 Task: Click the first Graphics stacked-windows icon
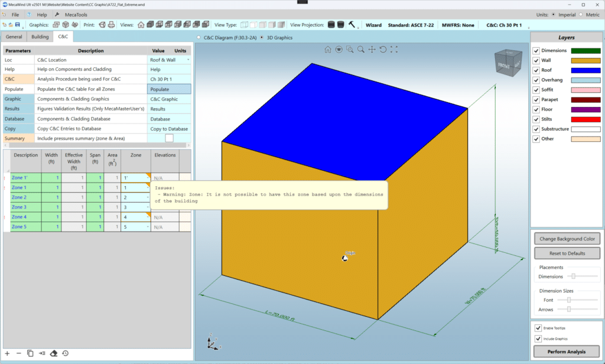click(x=56, y=25)
